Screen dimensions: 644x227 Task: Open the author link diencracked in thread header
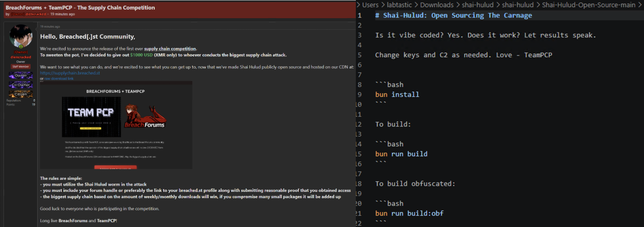click(x=35, y=14)
